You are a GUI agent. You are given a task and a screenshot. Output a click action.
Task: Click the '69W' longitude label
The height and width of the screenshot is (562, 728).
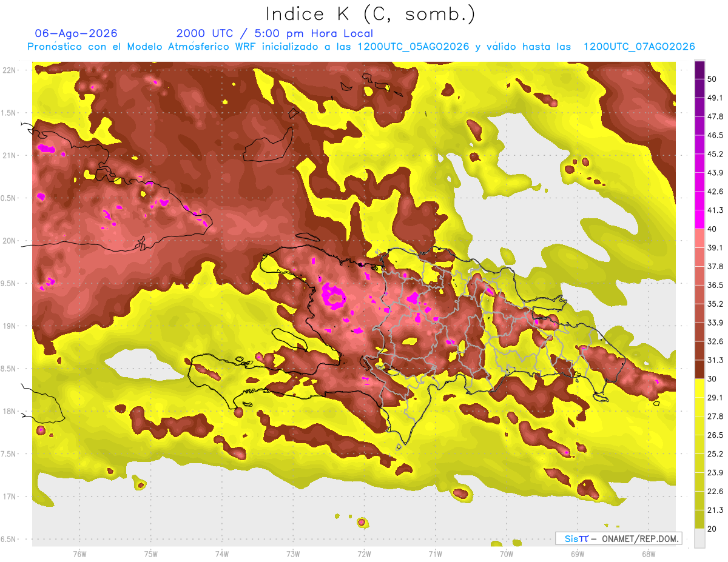click(x=578, y=554)
